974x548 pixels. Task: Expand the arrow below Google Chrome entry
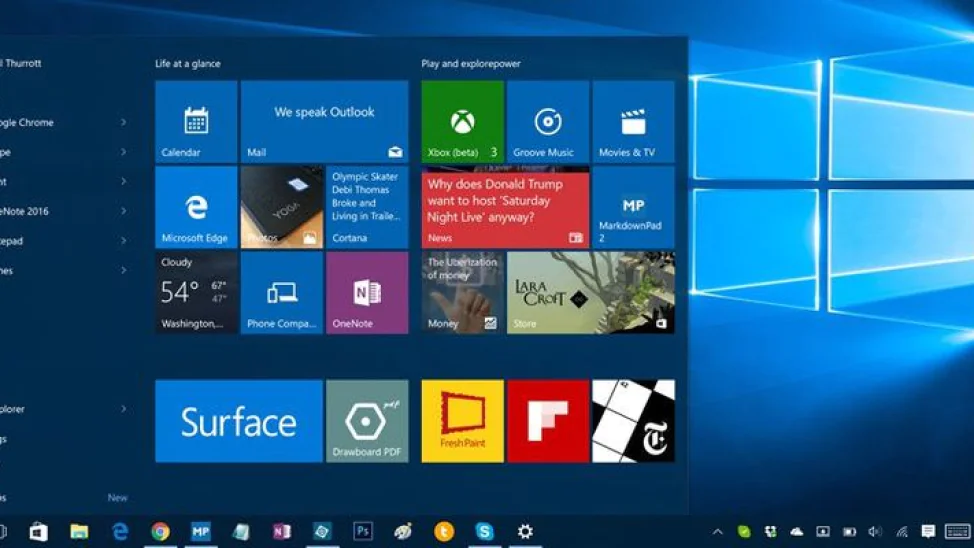point(123,152)
